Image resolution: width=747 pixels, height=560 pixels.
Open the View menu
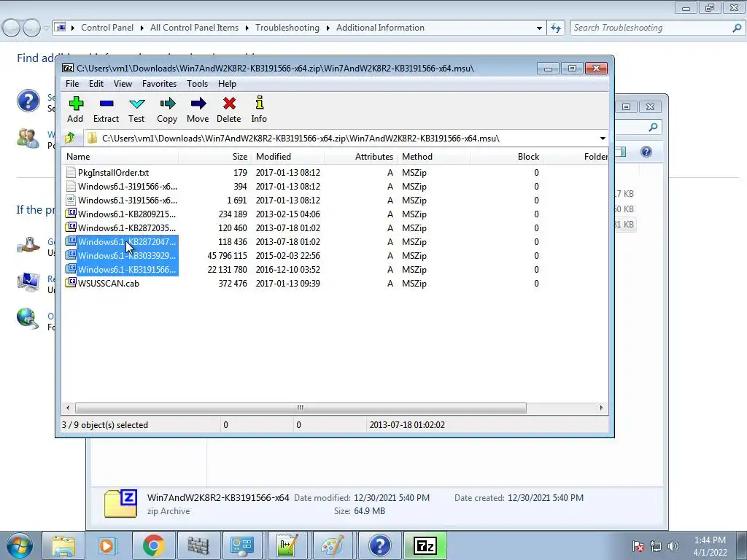123,84
